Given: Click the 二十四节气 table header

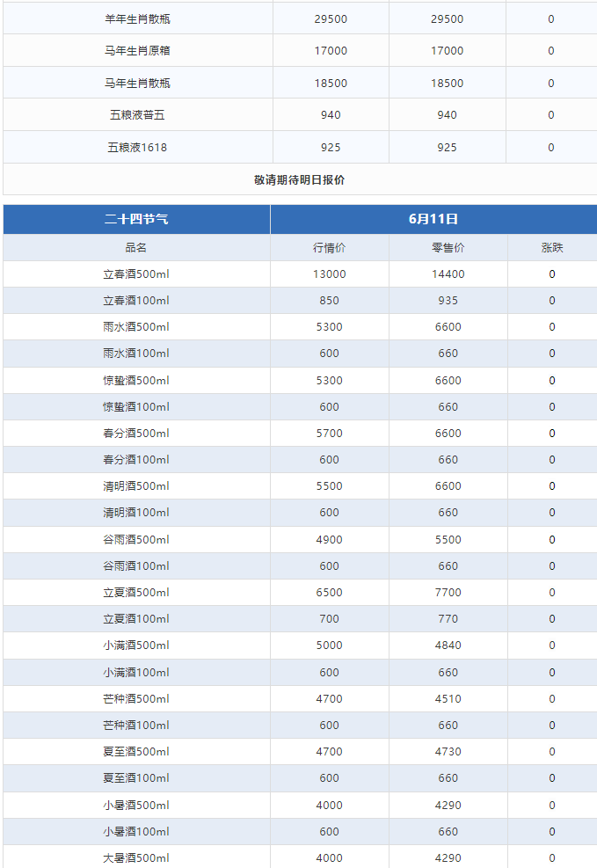Looking at the screenshot, I should (x=136, y=219).
